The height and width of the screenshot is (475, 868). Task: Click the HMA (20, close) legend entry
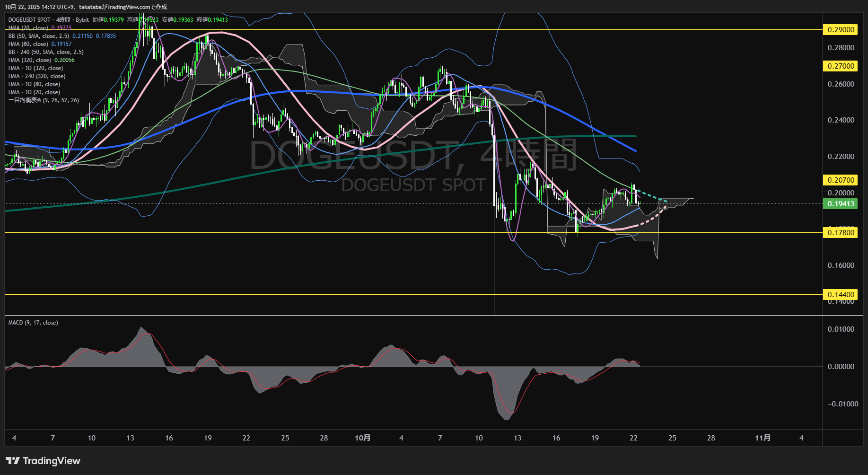28,28
